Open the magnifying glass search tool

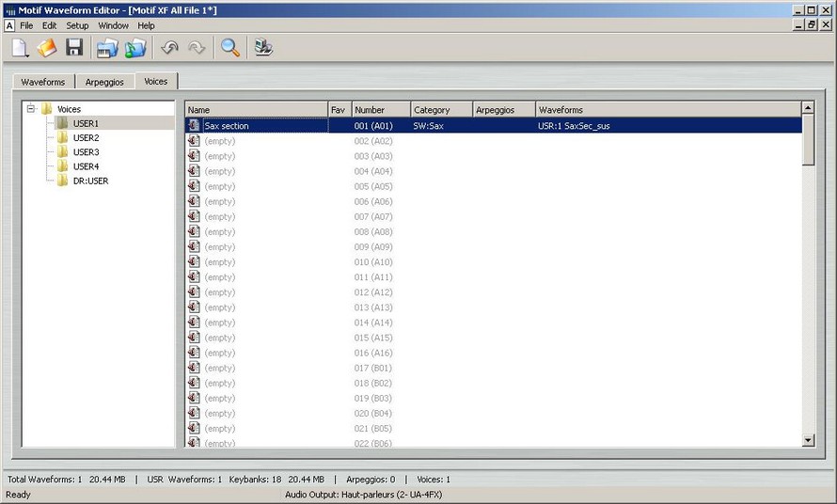230,48
